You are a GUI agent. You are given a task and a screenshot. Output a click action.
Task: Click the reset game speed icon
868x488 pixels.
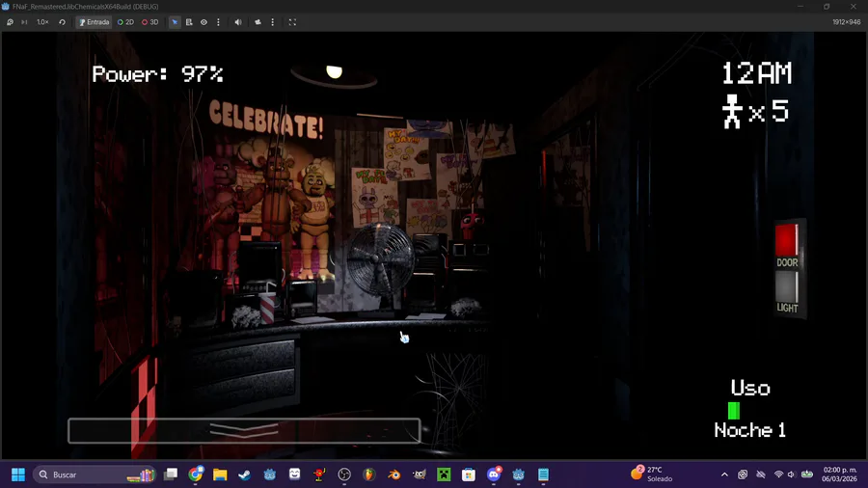[x=62, y=22]
